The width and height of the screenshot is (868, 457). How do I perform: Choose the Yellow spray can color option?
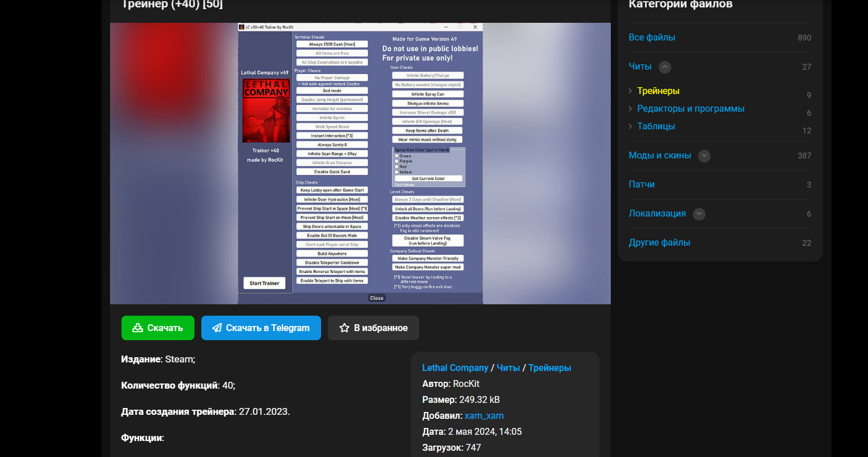coord(397,172)
